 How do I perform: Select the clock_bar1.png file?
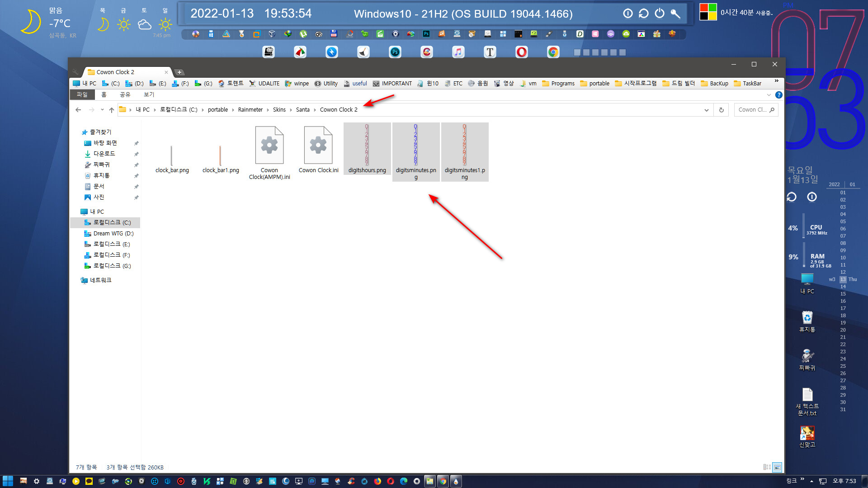(221, 159)
